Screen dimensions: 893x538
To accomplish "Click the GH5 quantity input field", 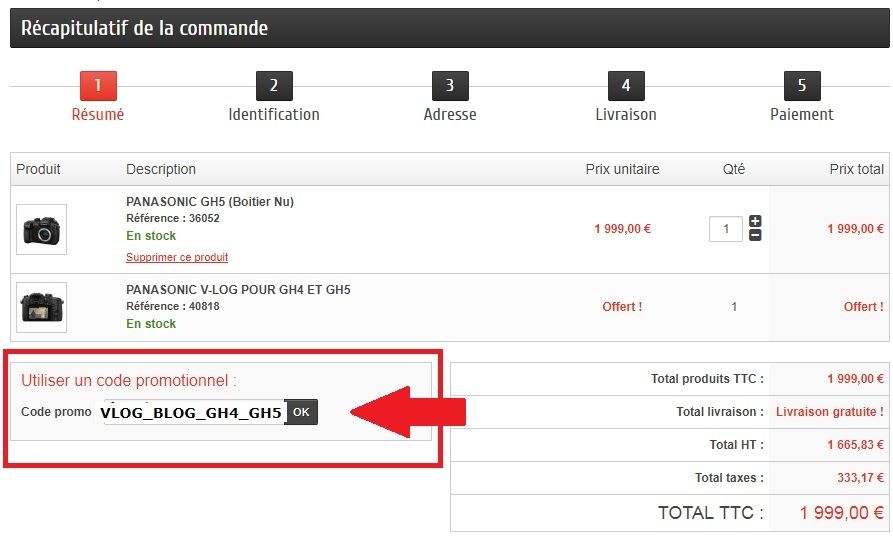I will click(726, 229).
